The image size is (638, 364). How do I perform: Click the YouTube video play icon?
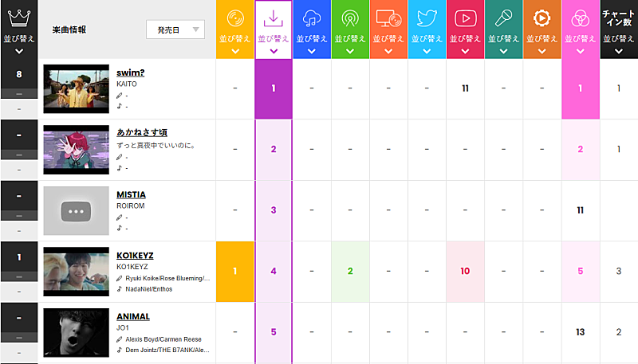click(465, 18)
